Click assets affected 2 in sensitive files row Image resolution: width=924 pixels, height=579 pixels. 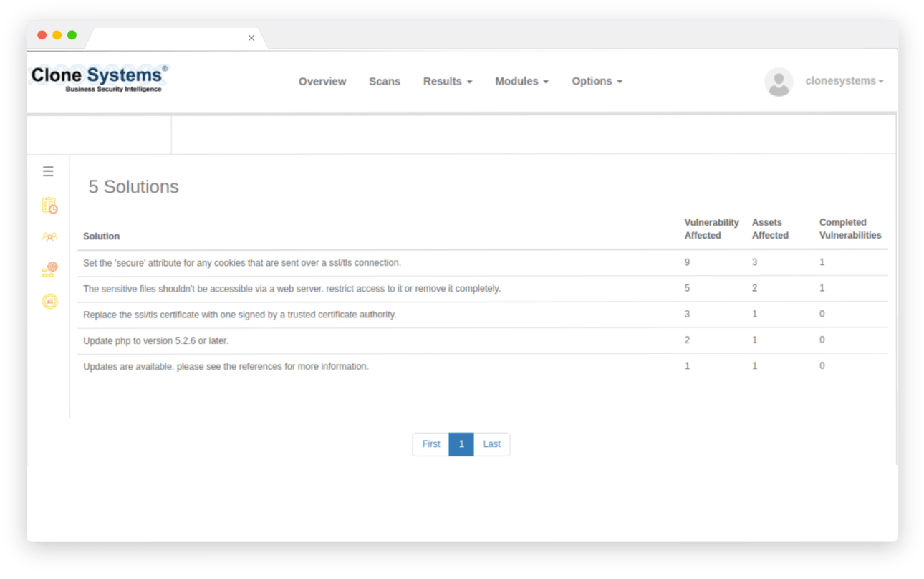(755, 288)
